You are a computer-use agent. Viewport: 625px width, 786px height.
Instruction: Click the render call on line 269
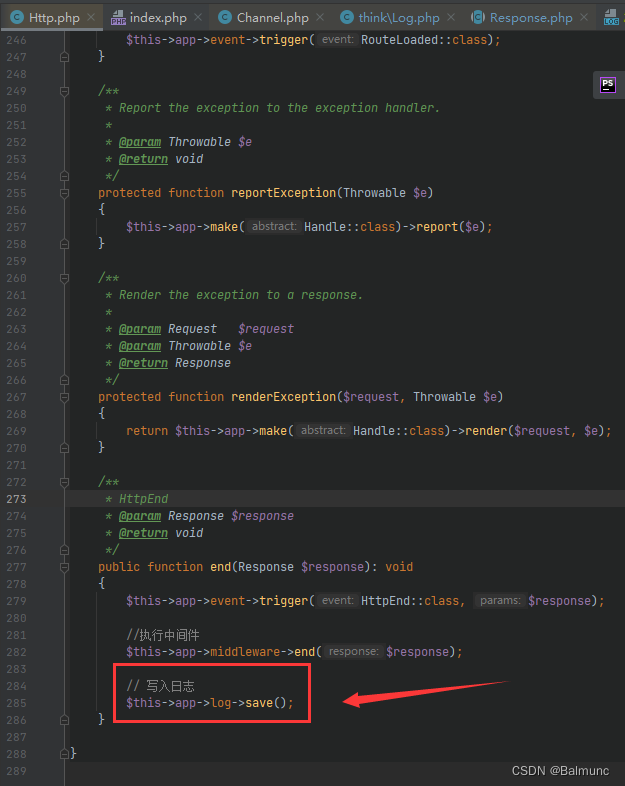pyautogui.click(x=487, y=431)
